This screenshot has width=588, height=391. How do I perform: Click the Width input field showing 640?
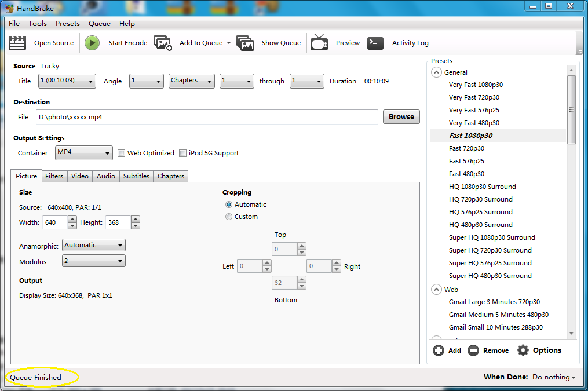coord(55,222)
